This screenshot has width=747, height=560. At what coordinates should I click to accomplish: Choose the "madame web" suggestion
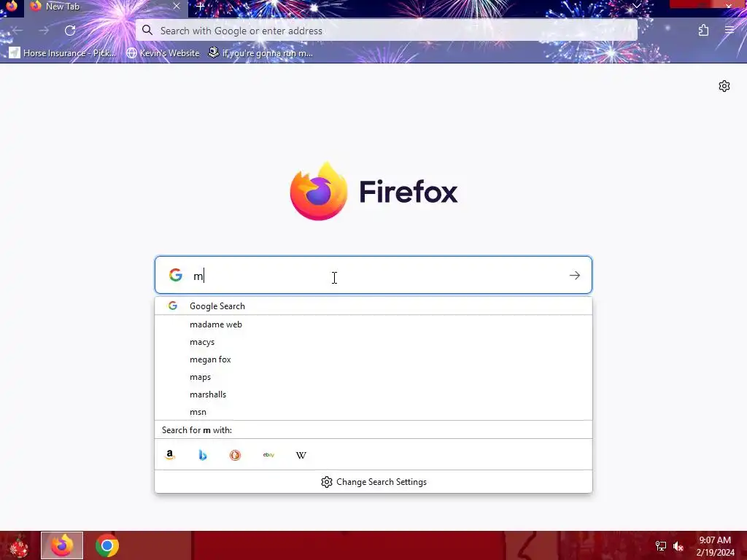[x=373, y=324]
